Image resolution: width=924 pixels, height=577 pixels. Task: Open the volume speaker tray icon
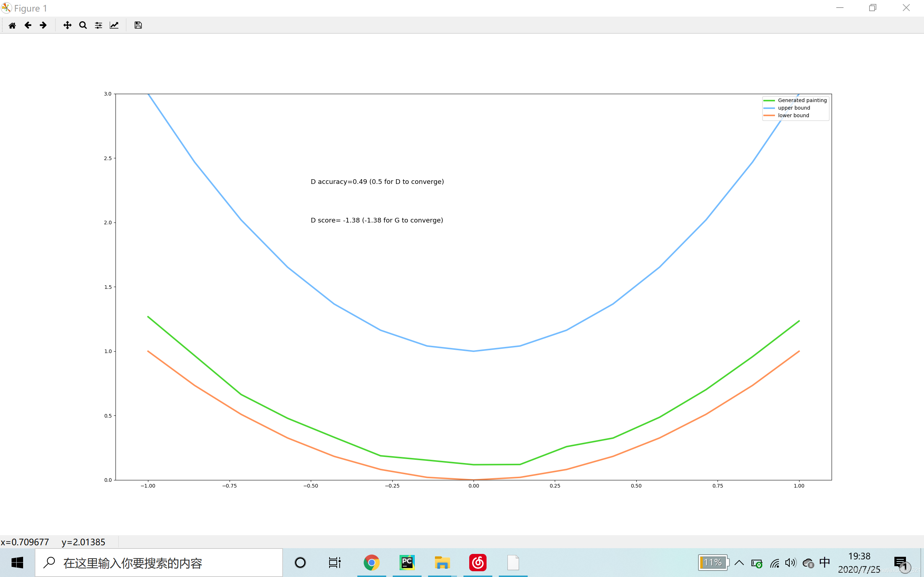(x=790, y=563)
